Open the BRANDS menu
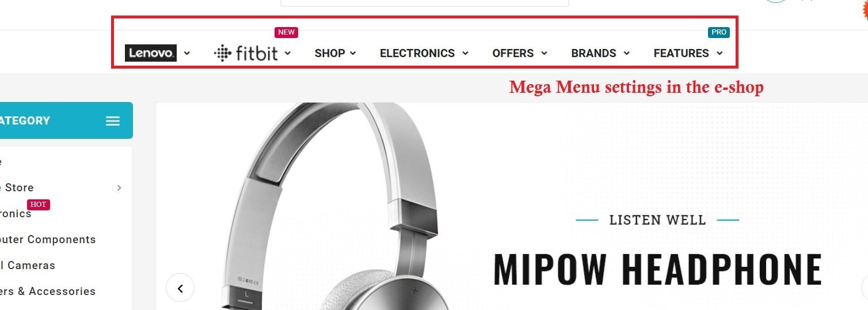This screenshot has height=310, width=868. click(x=600, y=53)
